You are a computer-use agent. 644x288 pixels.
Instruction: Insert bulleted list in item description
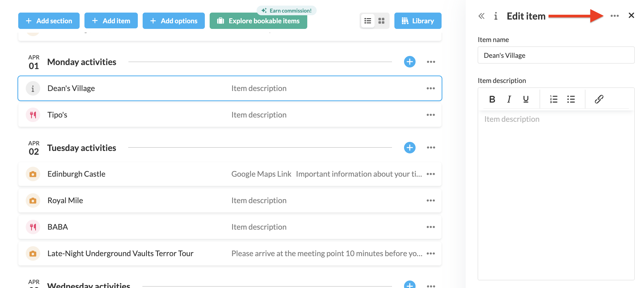point(571,99)
